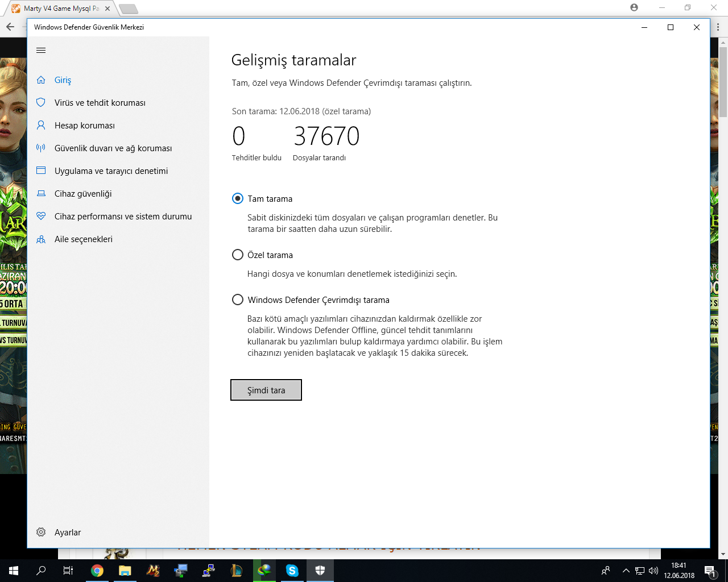Viewport: 728px width, 582px height.
Task: Open the Windows Start menu
Action: (14, 571)
